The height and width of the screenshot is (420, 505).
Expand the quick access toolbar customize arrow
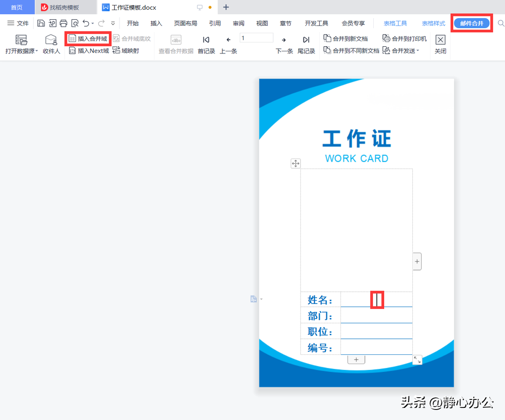(113, 24)
